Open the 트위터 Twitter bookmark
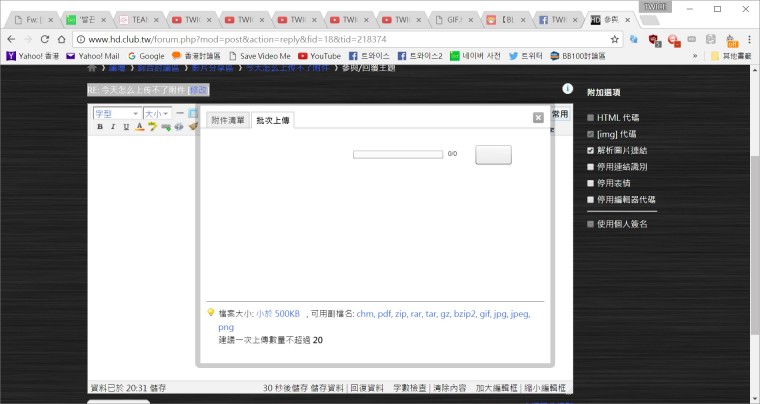The width and height of the screenshot is (760, 404). point(526,56)
